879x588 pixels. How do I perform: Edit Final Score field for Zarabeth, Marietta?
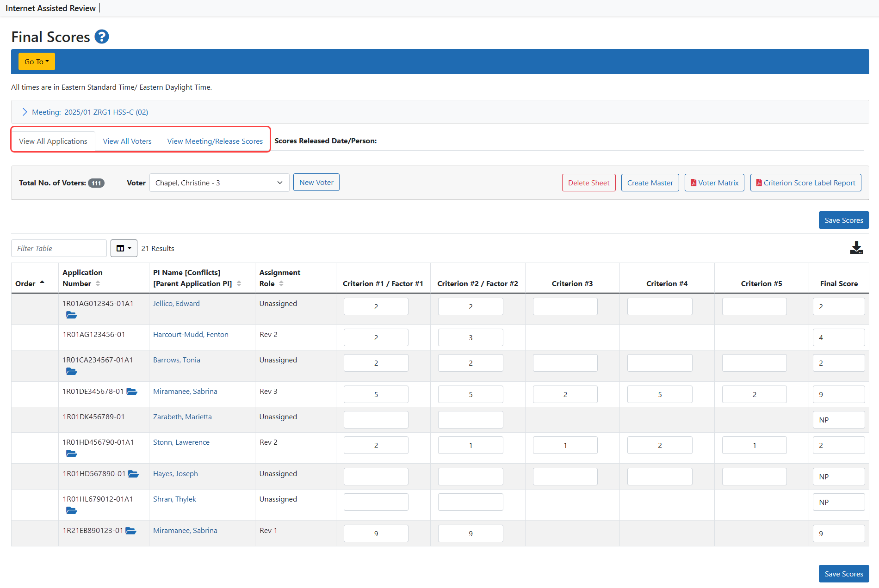[x=839, y=420]
